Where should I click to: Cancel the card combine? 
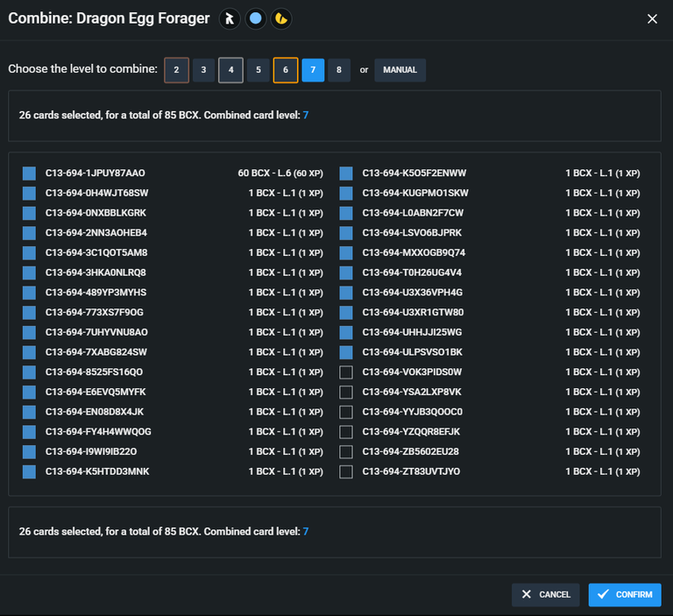click(546, 595)
